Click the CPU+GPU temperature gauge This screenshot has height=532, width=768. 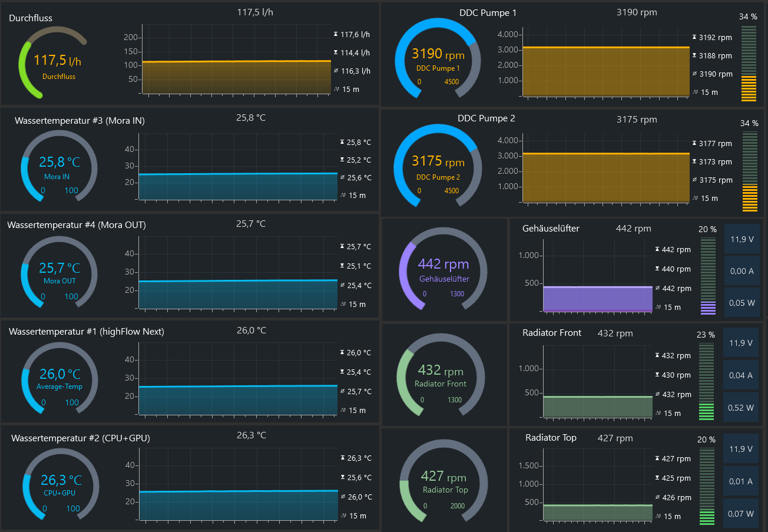pos(61,483)
